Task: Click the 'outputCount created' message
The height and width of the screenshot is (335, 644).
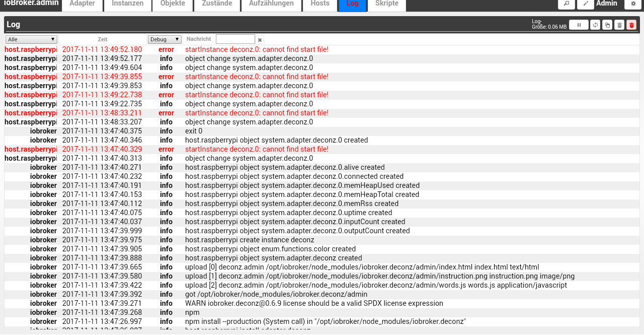Action: click(297, 231)
